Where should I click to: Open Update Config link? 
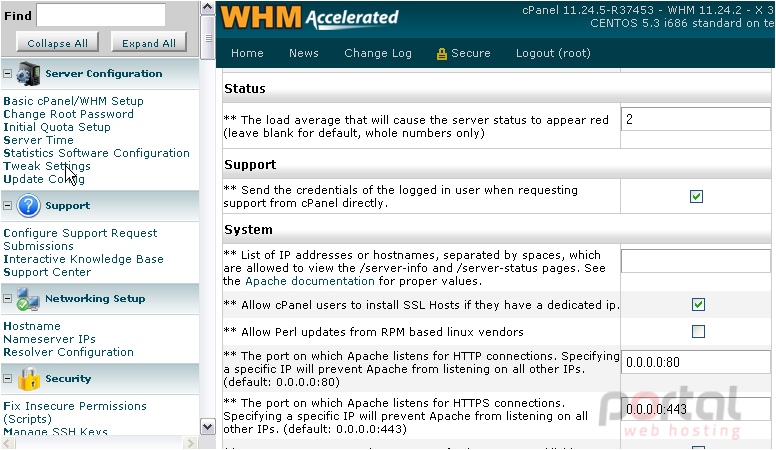point(44,179)
